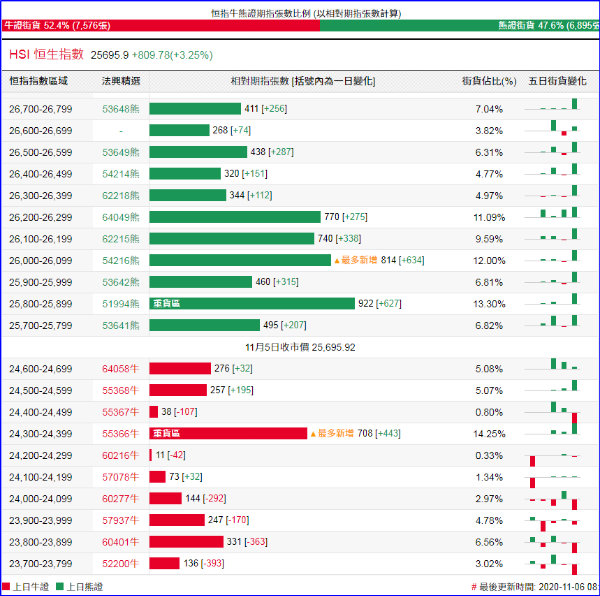Click the 331 [-363] contracts value
The height and width of the screenshot is (596, 600).
(x=247, y=542)
